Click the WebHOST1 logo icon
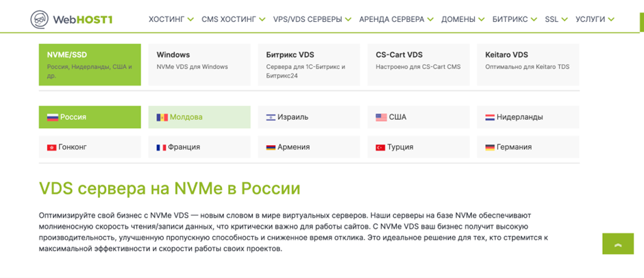Viewport: 644px width, 278px height. [x=40, y=19]
